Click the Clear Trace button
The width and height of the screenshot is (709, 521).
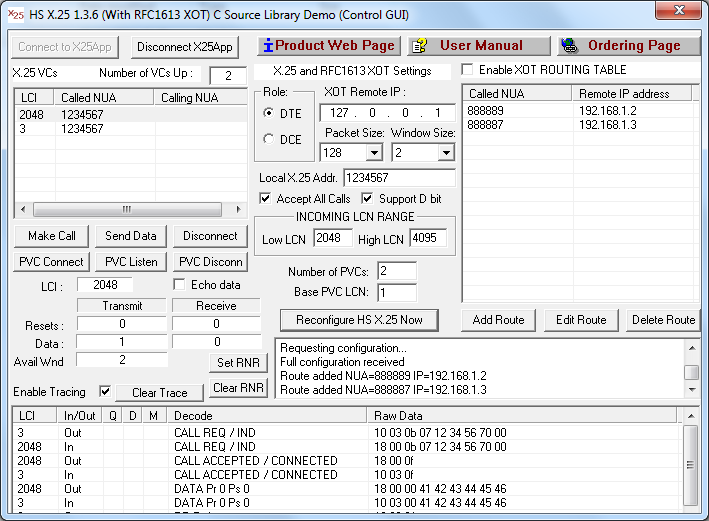tap(160, 393)
